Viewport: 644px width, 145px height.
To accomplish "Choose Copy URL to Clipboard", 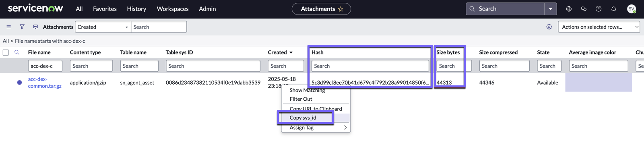I will pos(316,109).
